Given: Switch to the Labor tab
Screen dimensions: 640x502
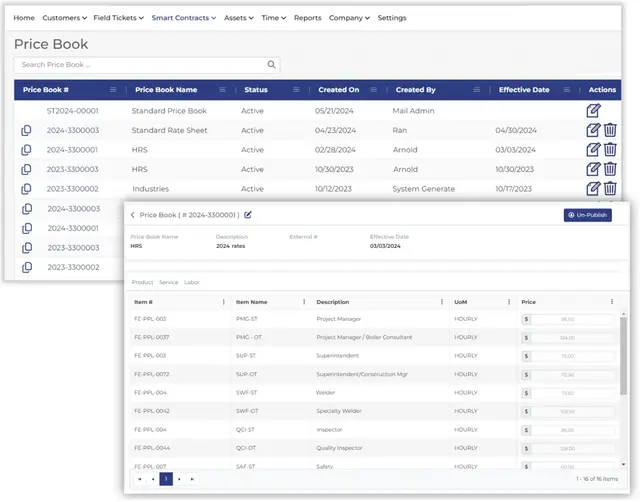Looking at the screenshot, I should pos(191,282).
